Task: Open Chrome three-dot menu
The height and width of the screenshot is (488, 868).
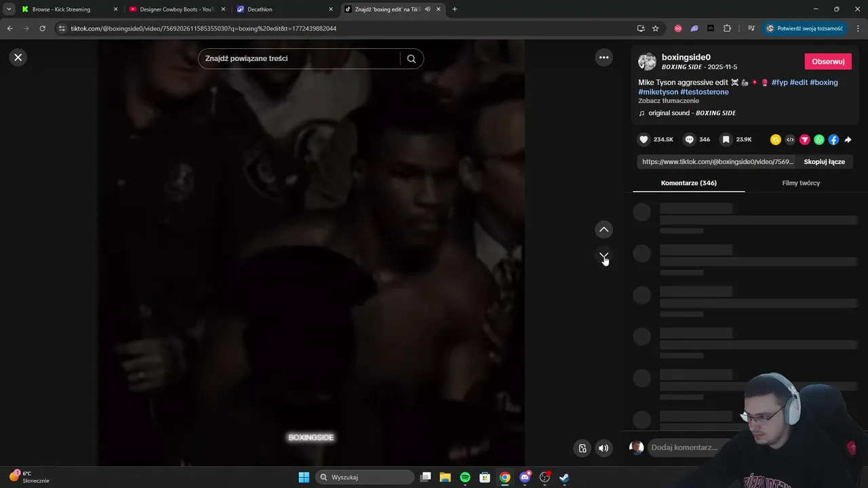Action: [x=858, y=28]
